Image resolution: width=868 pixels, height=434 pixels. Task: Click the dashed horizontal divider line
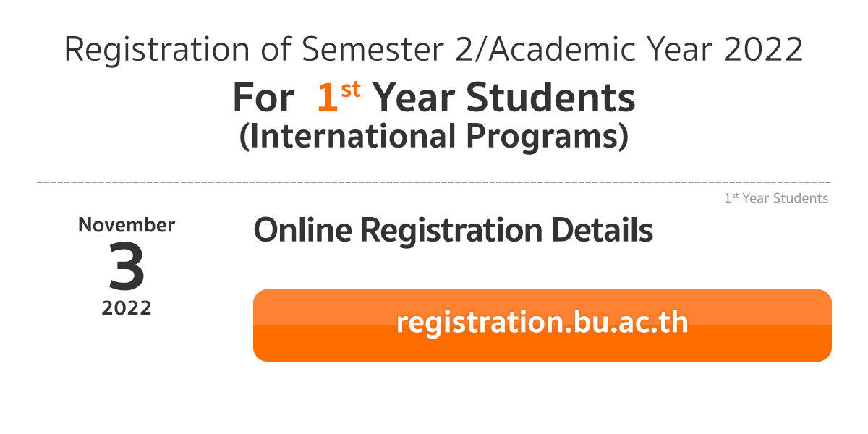(434, 182)
